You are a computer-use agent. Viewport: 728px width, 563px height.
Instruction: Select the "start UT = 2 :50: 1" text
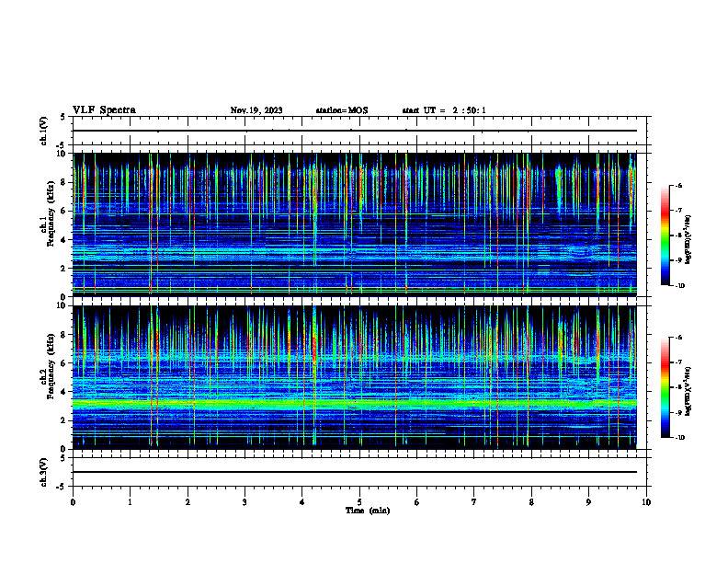point(444,110)
